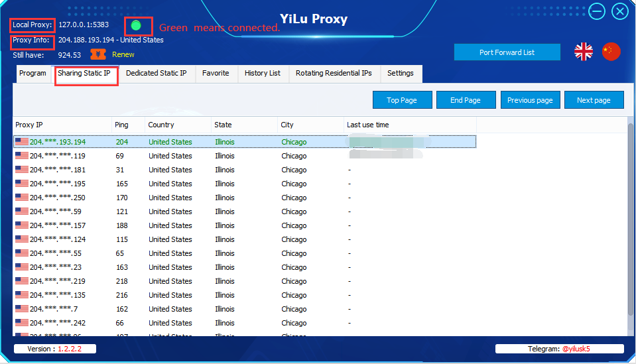
Task: Open the Settings tab
Action: pyautogui.click(x=401, y=74)
